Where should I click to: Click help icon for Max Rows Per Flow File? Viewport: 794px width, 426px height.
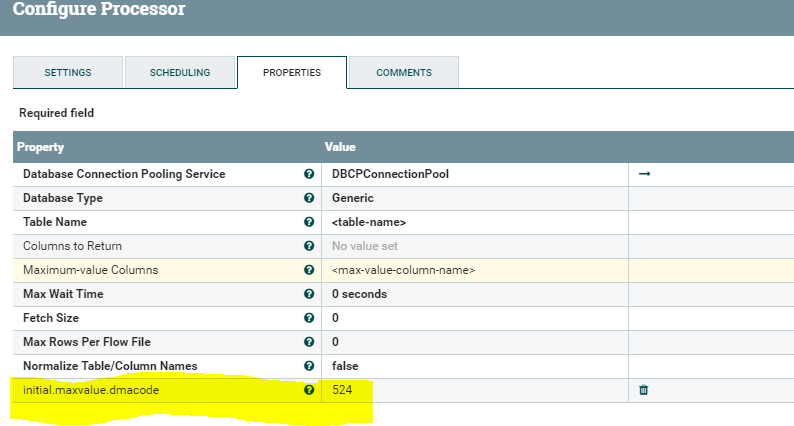tap(309, 342)
